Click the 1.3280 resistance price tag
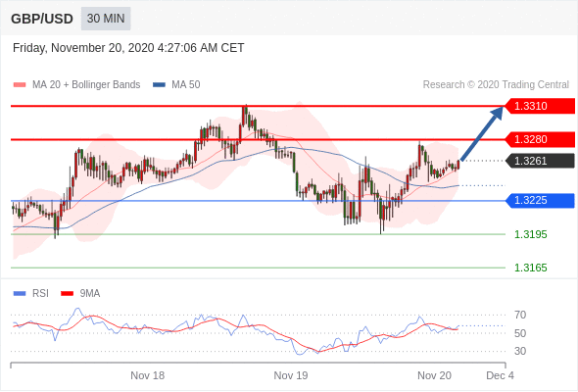Image resolution: width=578 pixels, height=392 pixels. [540, 139]
